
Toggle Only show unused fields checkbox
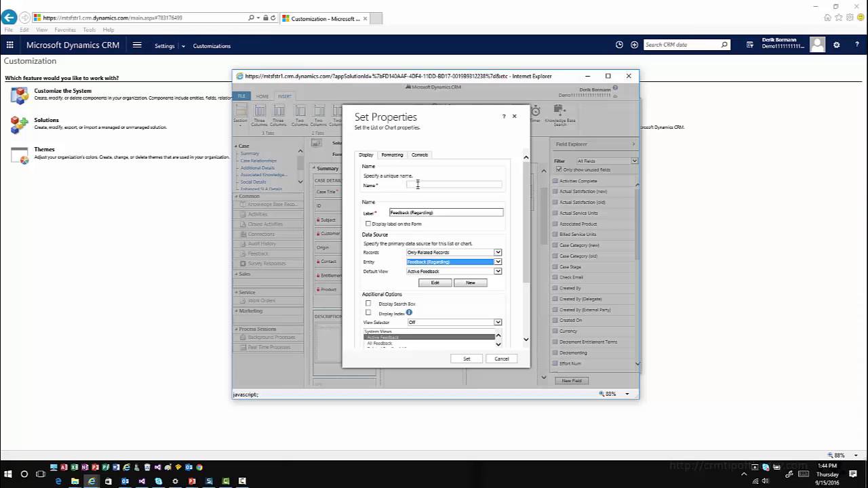[x=559, y=169]
